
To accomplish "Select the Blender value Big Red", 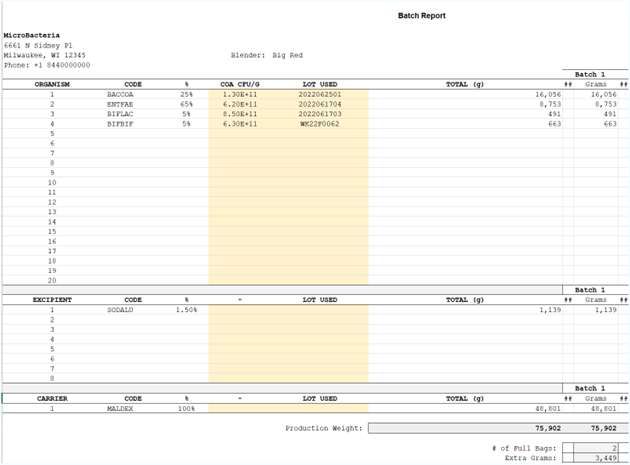I will click(x=287, y=55).
